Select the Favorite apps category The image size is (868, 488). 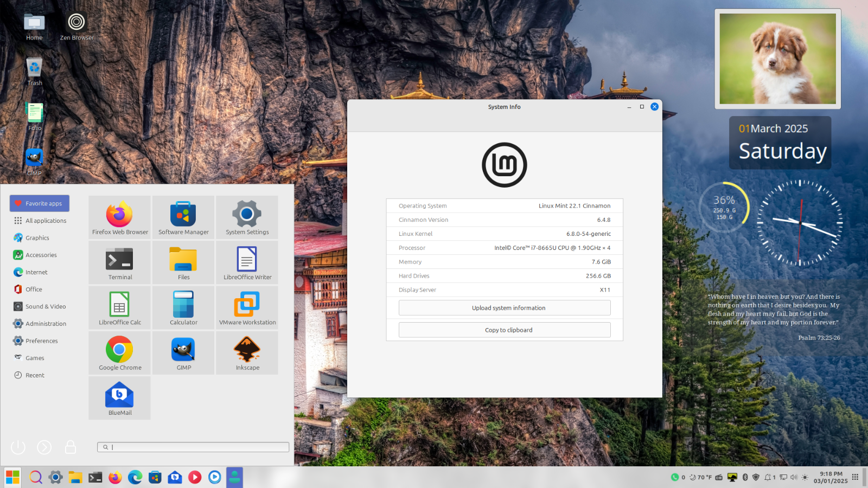[40, 203]
